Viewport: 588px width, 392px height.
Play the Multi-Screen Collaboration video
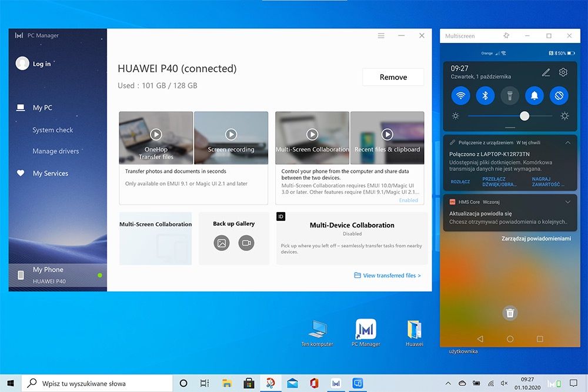pyautogui.click(x=312, y=134)
